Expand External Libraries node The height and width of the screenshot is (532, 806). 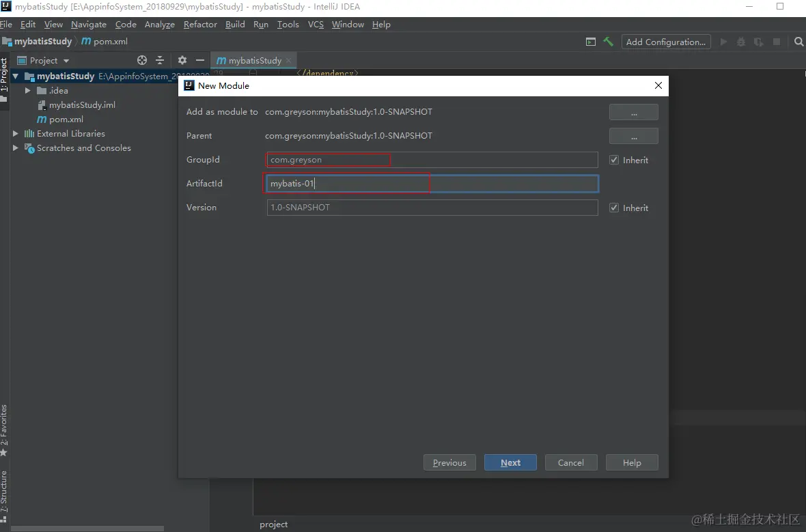click(16, 134)
